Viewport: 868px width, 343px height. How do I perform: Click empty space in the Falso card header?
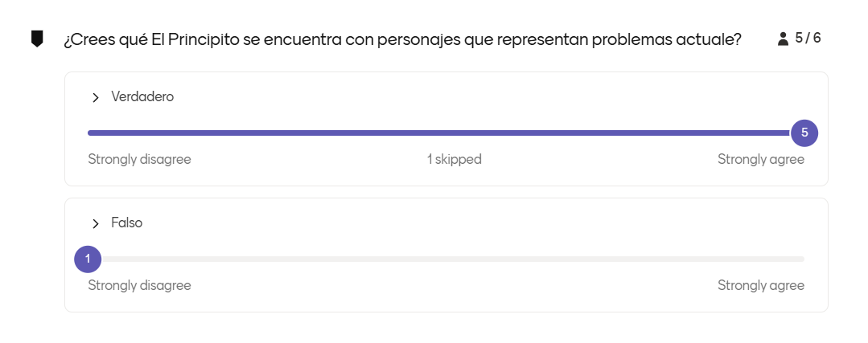coord(483,223)
